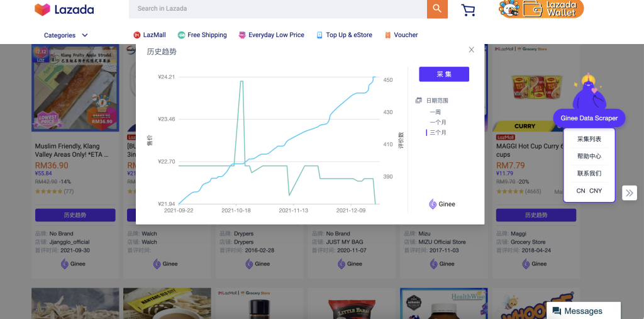This screenshot has height=319, width=644.
Task: Click the Everyday Low Price icon
Action: 242,35
